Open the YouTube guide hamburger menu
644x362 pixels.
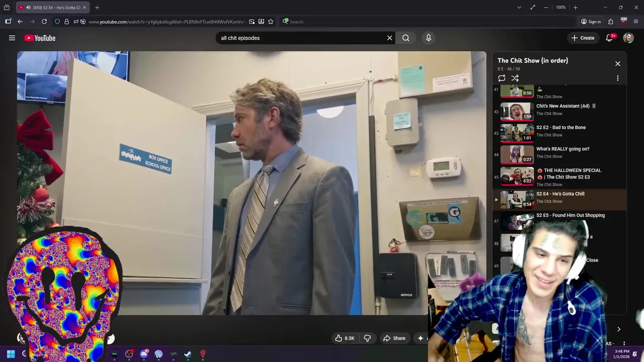pyautogui.click(x=12, y=38)
